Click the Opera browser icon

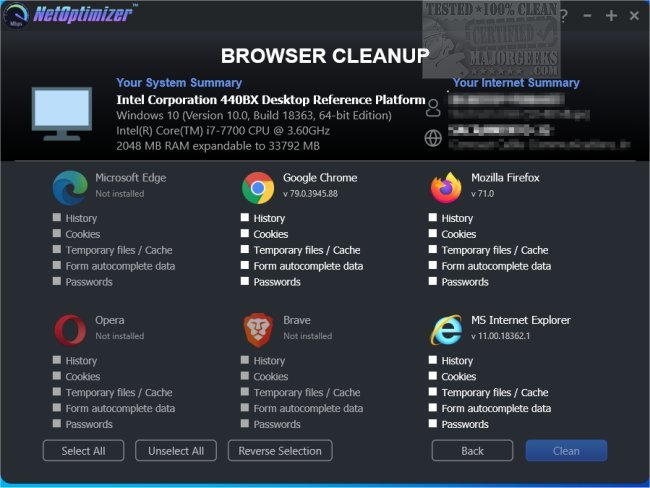point(70,330)
